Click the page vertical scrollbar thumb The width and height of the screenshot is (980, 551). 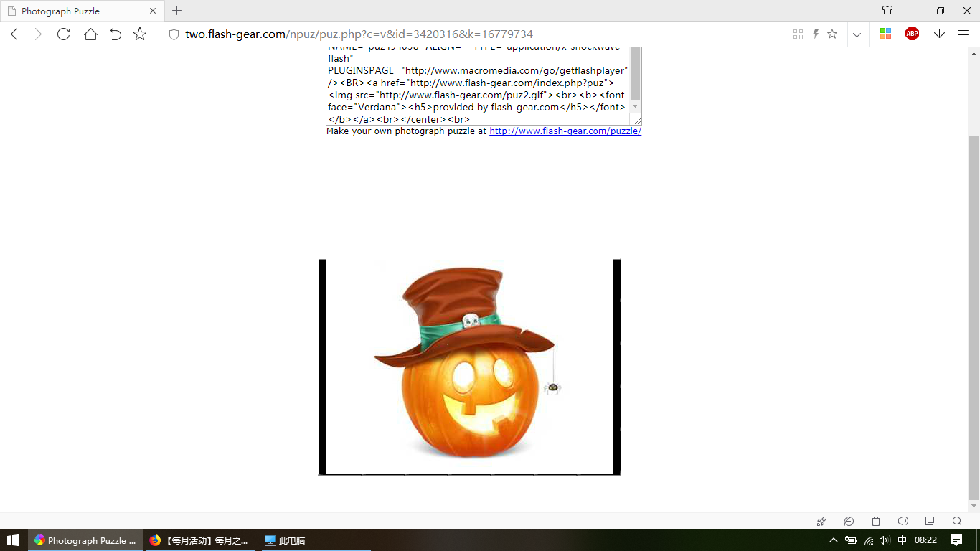tap(974, 317)
